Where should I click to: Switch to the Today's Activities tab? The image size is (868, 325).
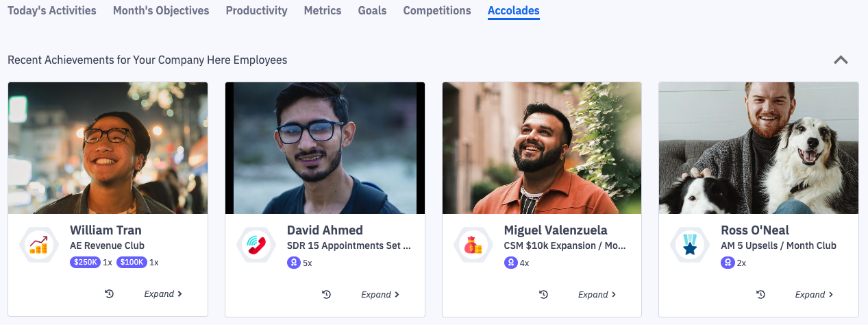52,11
